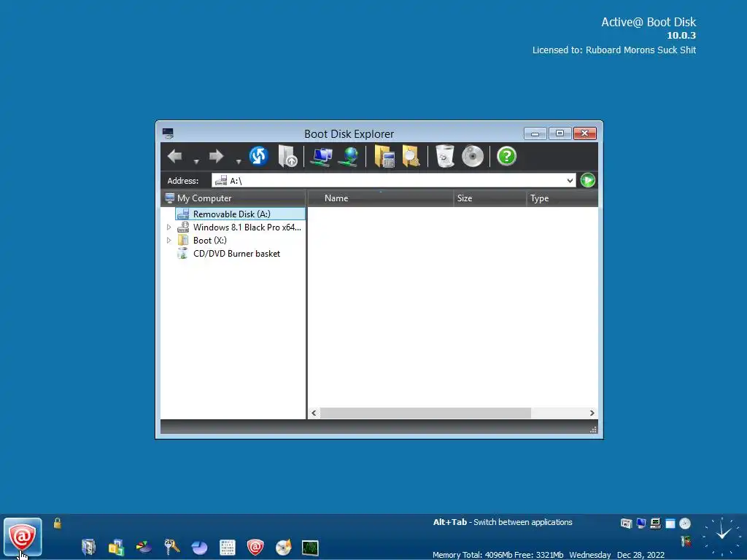The image size is (747, 560).
Task: Sort by the Type column header
Action: tap(562, 198)
